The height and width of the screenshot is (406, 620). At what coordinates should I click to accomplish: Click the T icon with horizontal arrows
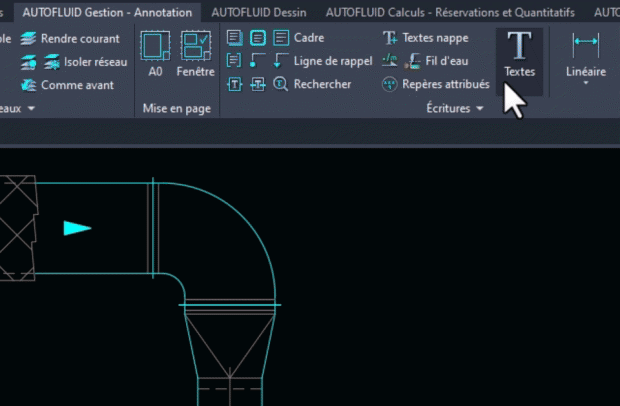[258, 84]
